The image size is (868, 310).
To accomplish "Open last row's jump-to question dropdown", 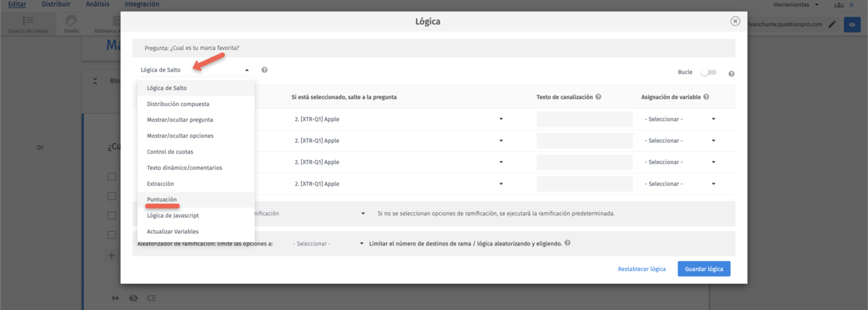I will coord(399,184).
